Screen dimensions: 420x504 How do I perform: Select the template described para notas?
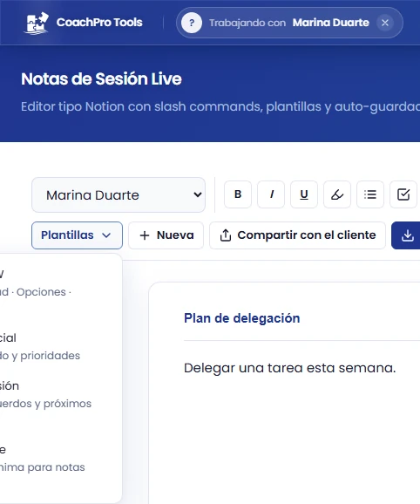click(58, 459)
